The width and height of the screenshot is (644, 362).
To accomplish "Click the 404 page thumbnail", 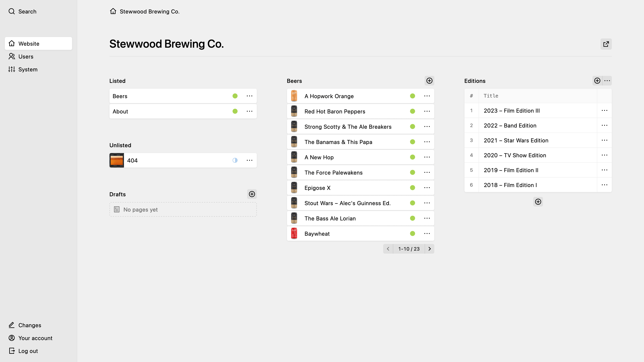I will pyautogui.click(x=117, y=160).
